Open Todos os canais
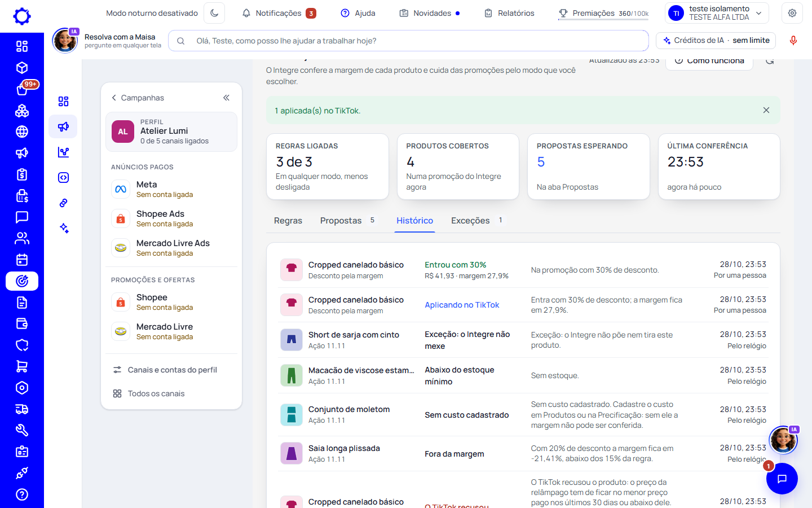The image size is (812, 508). [171, 393]
